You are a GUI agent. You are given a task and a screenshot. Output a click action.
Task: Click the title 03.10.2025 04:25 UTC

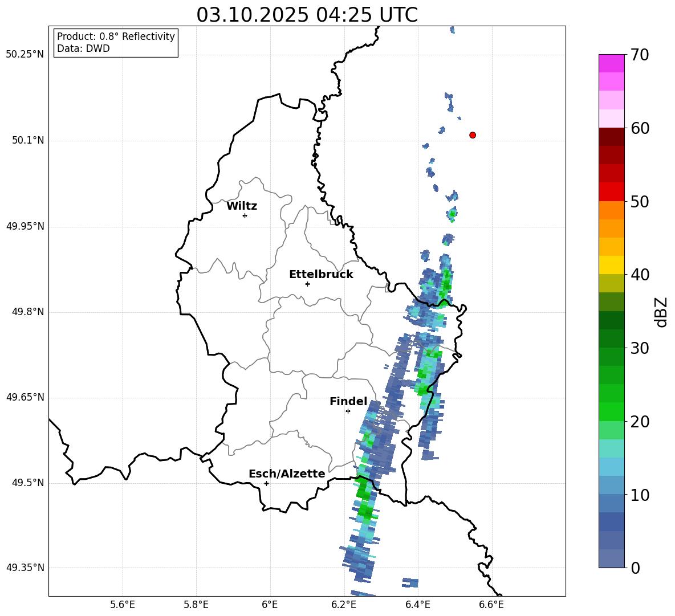click(307, 15)
